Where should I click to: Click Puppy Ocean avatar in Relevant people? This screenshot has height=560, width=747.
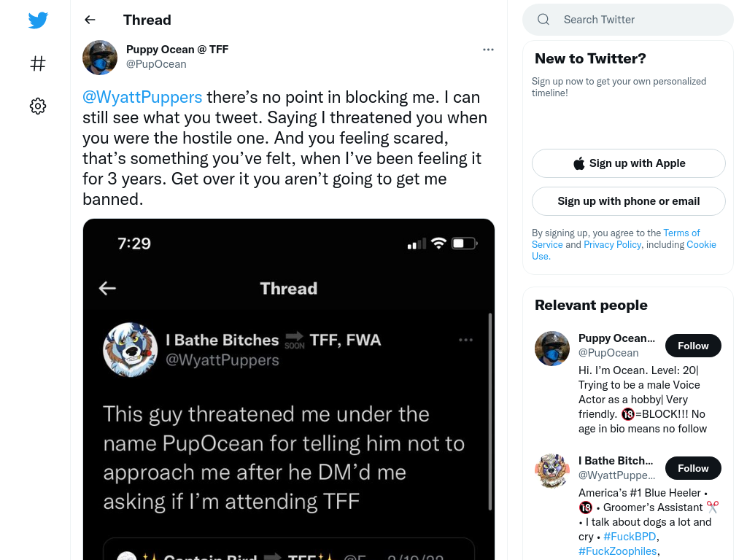(x=552, y=349)
